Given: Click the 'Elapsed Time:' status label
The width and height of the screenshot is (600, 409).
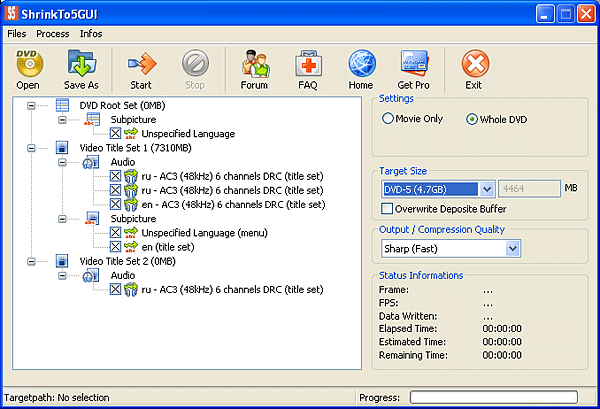Looking at the screenshot, I should click(x=408, y=328).
